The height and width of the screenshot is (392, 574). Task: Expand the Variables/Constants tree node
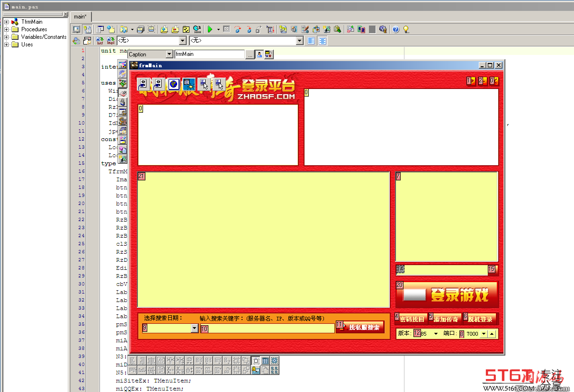click(7, 37)
